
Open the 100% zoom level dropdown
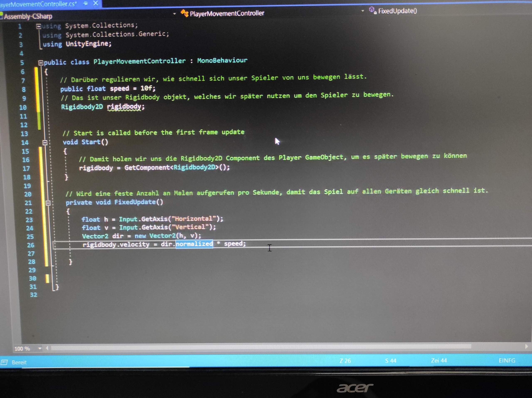40,348
